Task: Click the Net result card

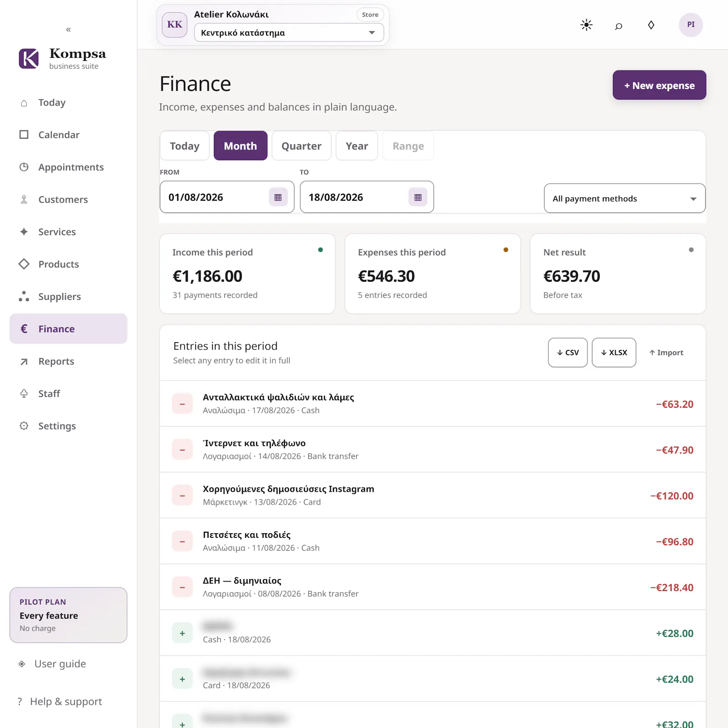Action: tap(618, 273)
